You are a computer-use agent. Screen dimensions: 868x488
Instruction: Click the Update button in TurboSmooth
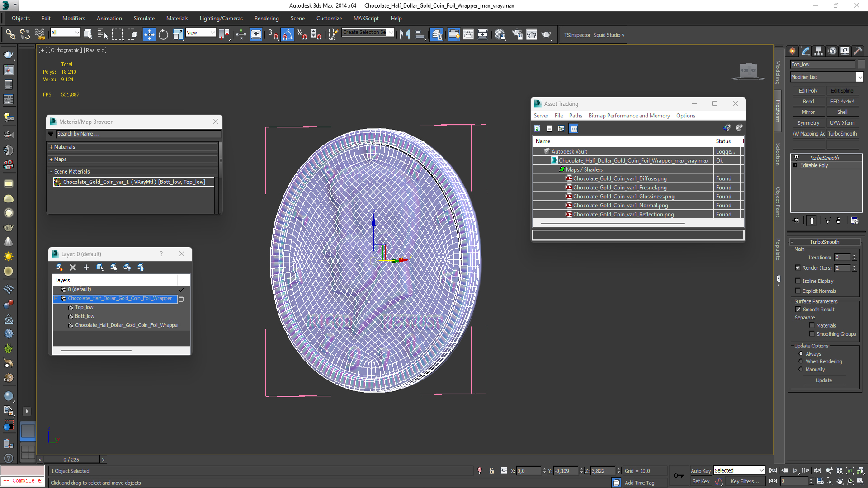click(x=824, y=380)
